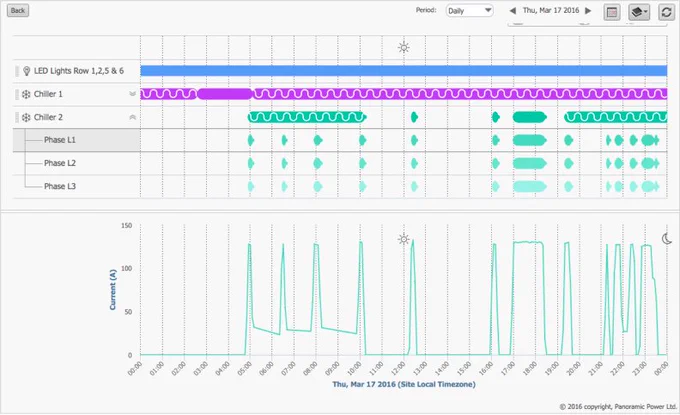Screen dimensions: 680x415
Task: Click the refresh icon button
Action: coord(667,12)
